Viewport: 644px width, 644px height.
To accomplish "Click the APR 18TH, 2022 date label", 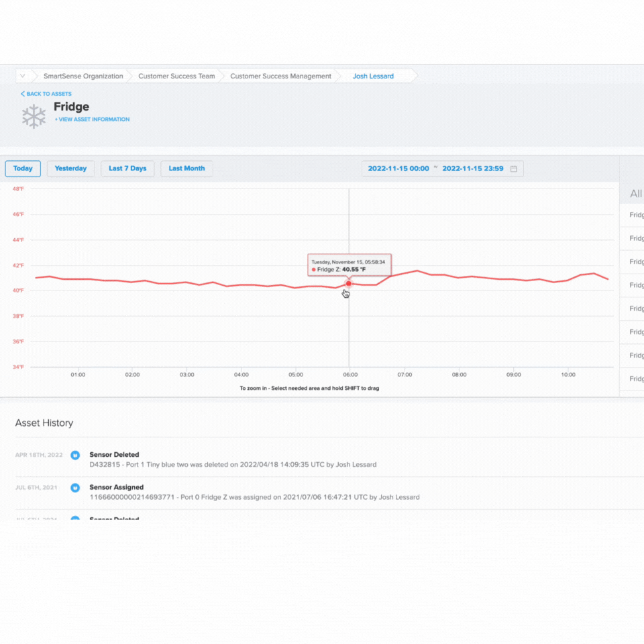I will tap(39, 455).
